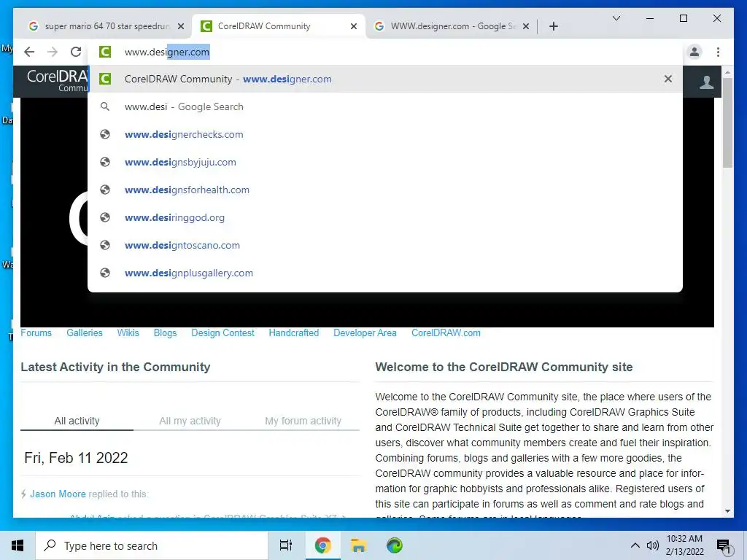The image size is (747, 560).
Task: Open the Handcrafted link
Action: (293, 332)
